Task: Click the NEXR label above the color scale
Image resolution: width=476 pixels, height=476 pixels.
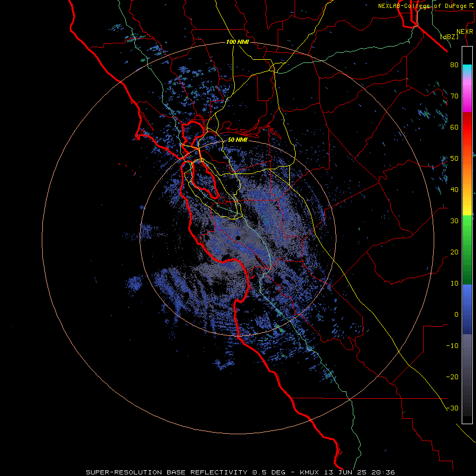Action: click(464, 32)
